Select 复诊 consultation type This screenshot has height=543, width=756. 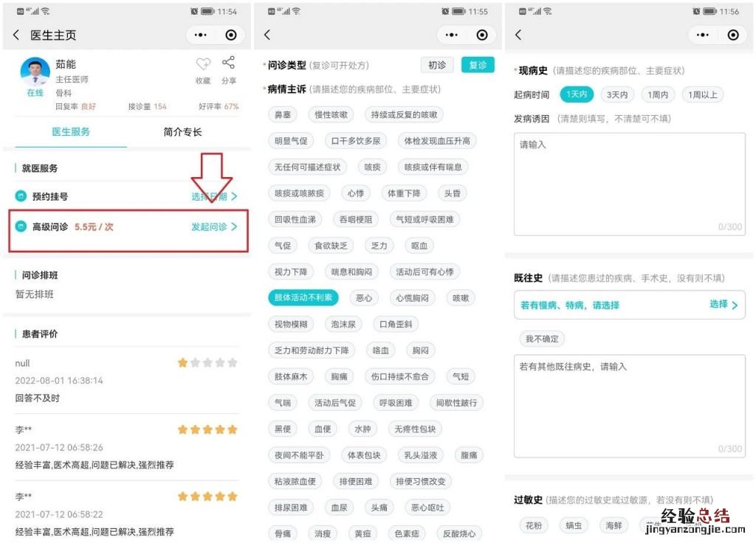(478, 65)
